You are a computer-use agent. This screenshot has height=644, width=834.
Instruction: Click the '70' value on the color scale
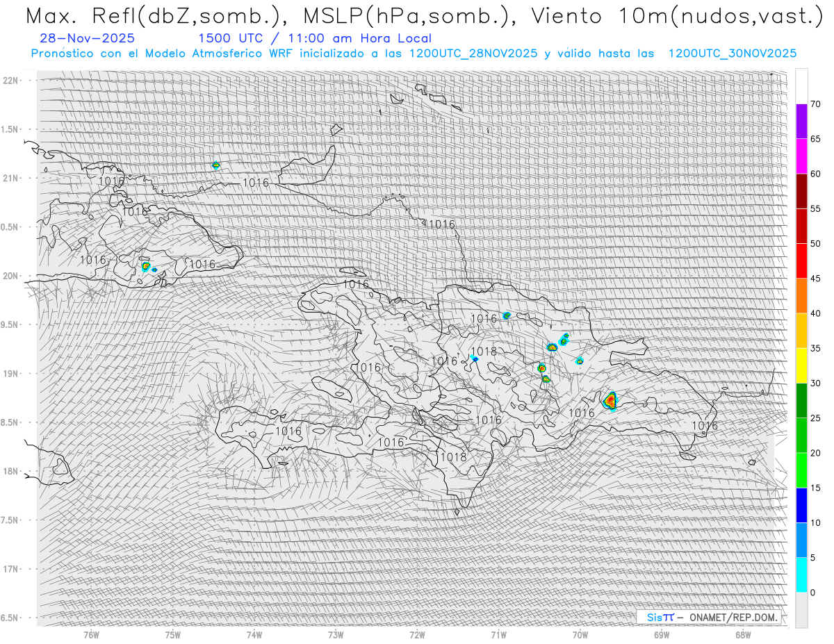coord(816,104)
